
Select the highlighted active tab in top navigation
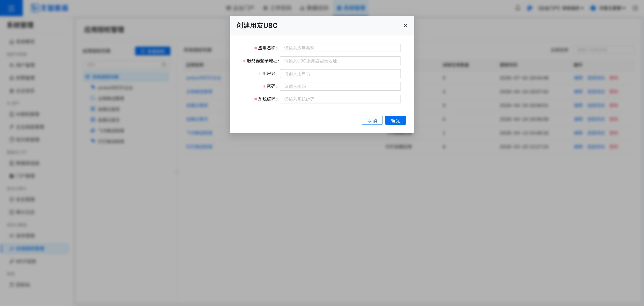(351, 8)
